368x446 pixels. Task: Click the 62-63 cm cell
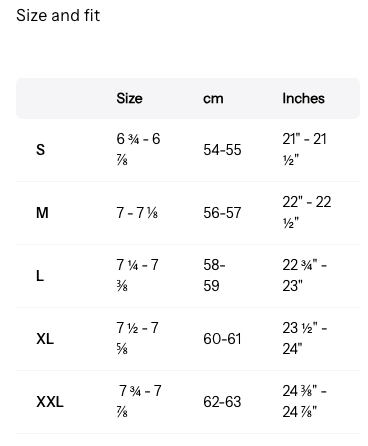point(222,402)
